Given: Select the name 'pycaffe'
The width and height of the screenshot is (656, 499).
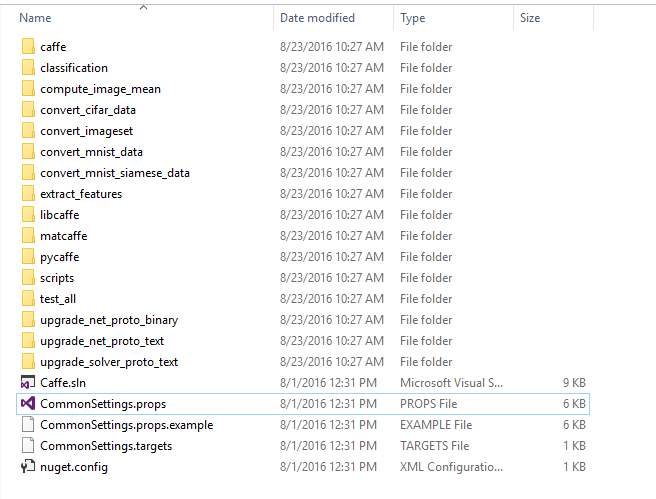Looking at the screenshot, I should 59,257.
